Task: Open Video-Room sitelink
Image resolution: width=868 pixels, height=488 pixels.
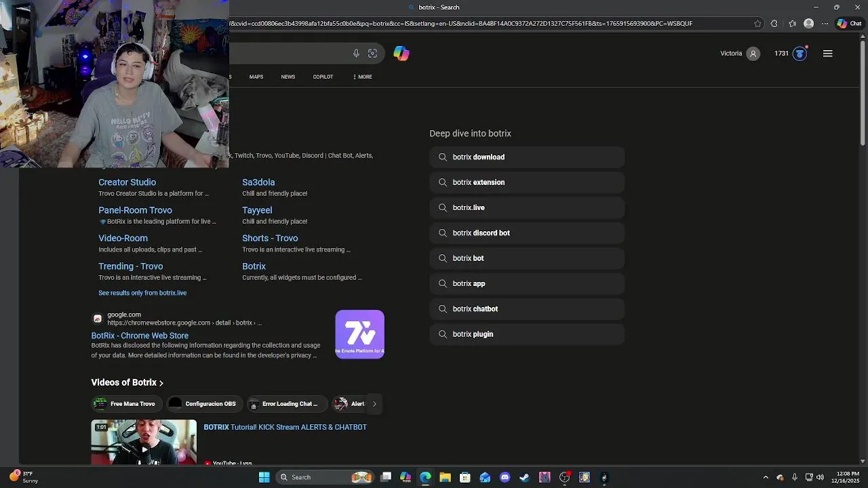Action: [123, 238]
